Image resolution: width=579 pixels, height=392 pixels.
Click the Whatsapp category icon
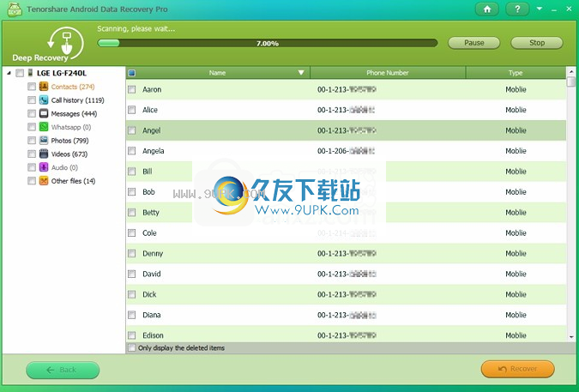[x=44, y=127]
